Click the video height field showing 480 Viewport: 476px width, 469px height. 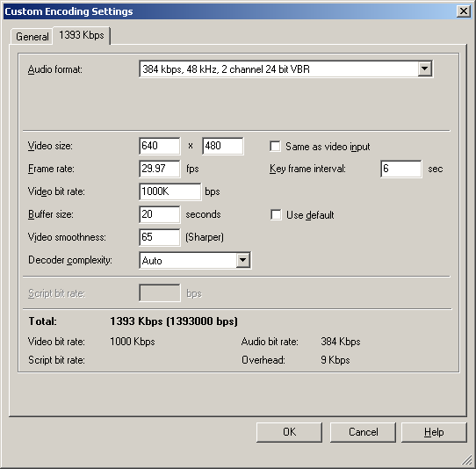[223, 146]
